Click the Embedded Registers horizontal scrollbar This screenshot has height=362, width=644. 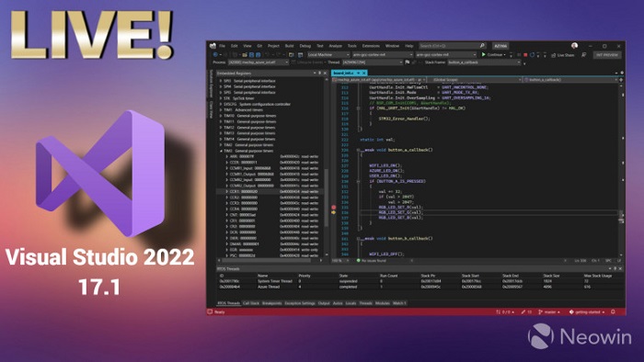[x=270, y=260]
